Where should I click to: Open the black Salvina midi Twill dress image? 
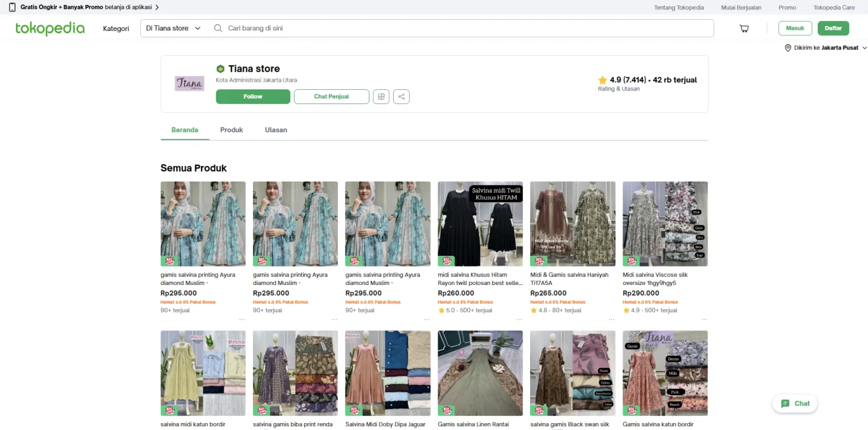[x=480, y=224]
